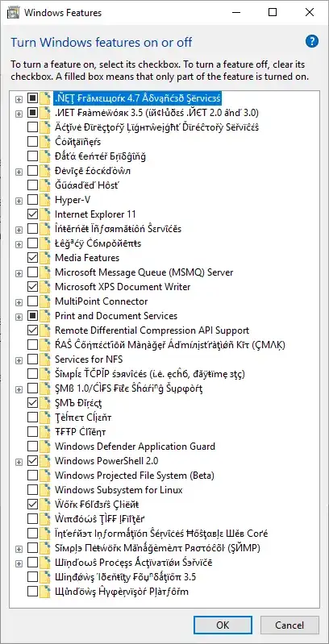Select Active Directory Lightweight Directory Services label
329x644 pixels.
156,127
